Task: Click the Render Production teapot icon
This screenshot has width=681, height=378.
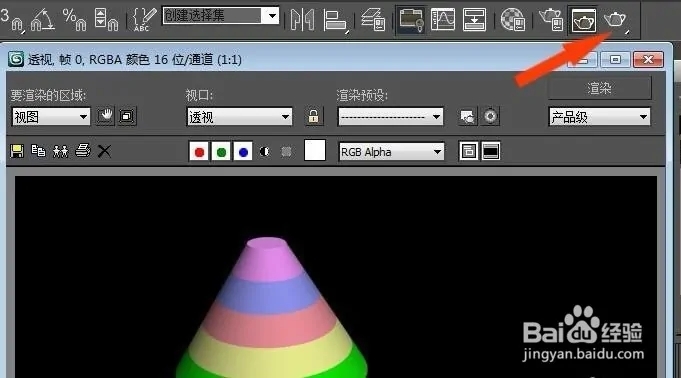Action: tap(615, 20)
